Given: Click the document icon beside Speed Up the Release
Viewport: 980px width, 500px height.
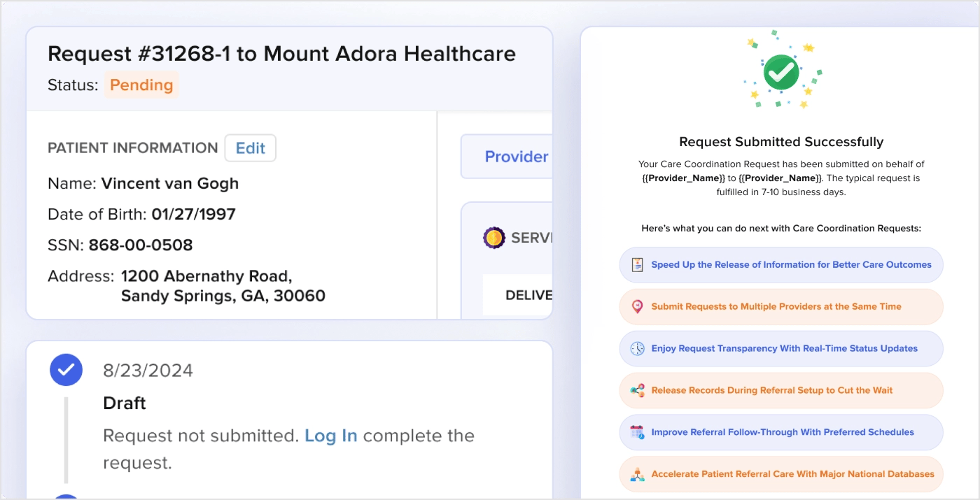Looking at the screenshot, I should pos(637,265).
